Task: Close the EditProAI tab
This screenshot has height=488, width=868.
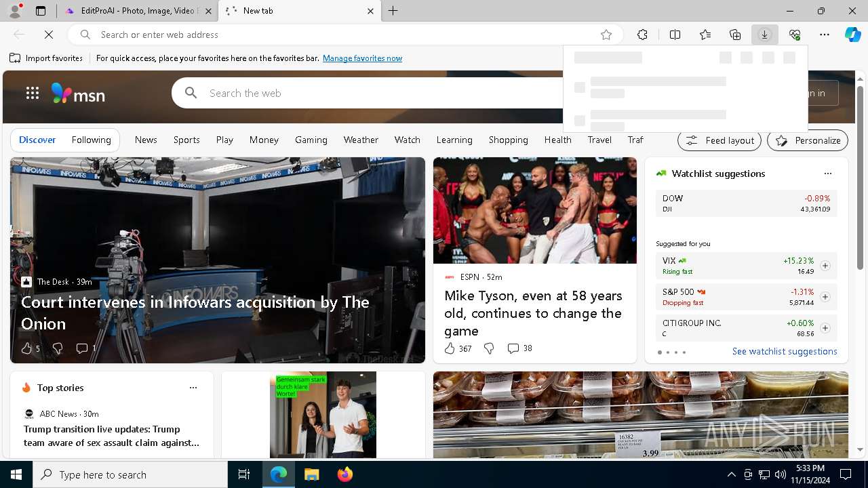Action: point(208,11)
